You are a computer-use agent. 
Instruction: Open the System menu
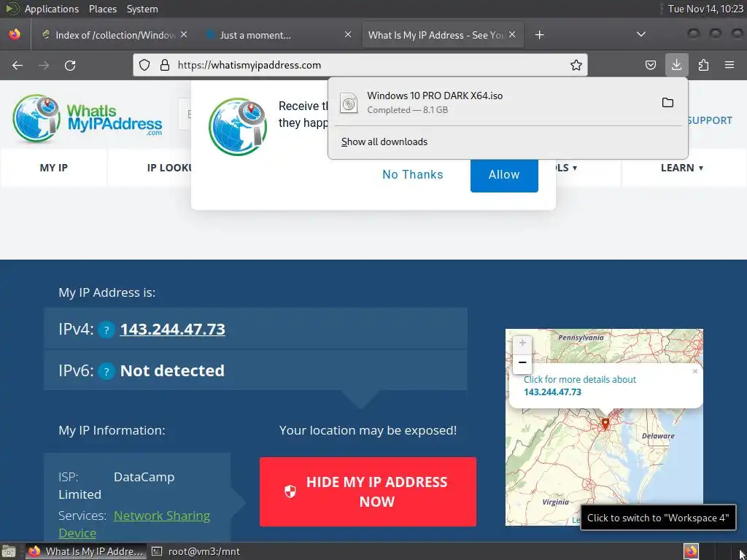142,9
